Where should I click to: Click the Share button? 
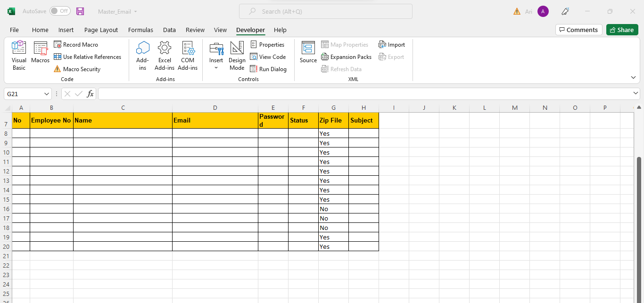(x=622, y=30)
